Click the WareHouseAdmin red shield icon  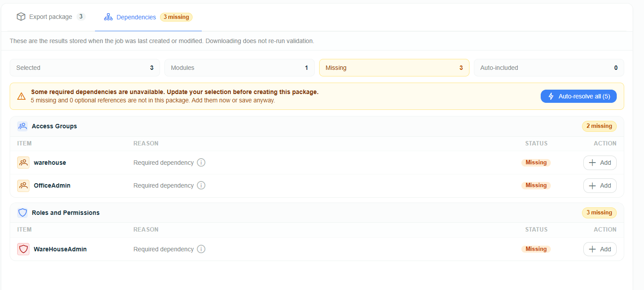(x=23, y=249)
